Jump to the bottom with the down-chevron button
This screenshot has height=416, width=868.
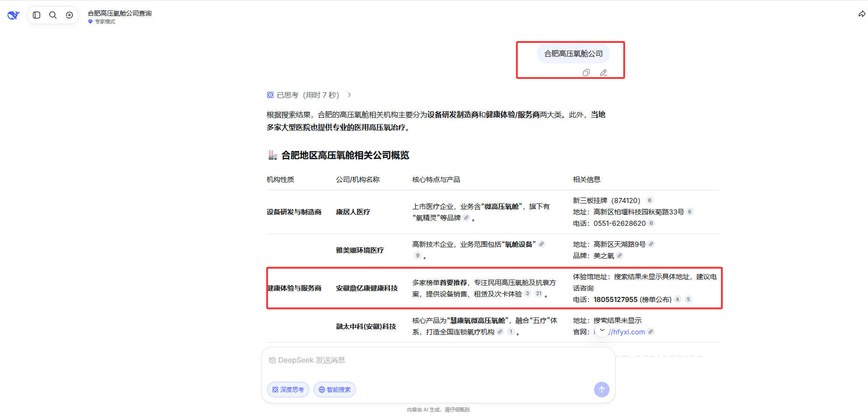(602, 330)
